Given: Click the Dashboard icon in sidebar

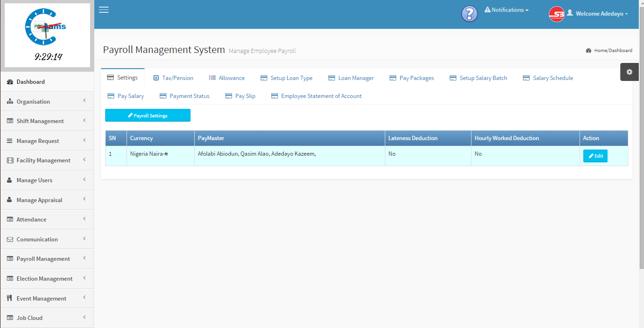Looking at the screenshot, I should point(10,82).
